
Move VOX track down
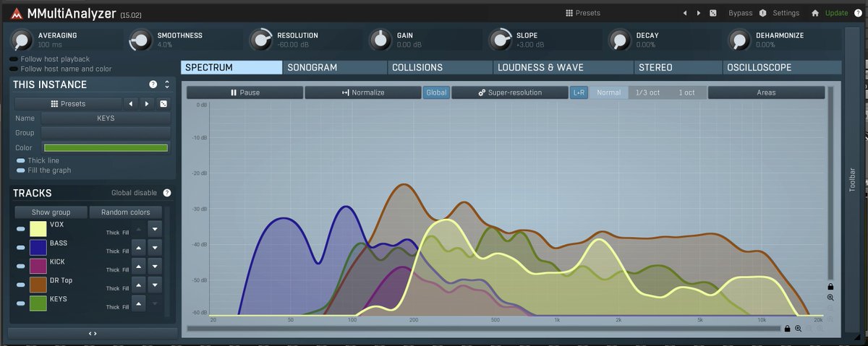[155, 229]
